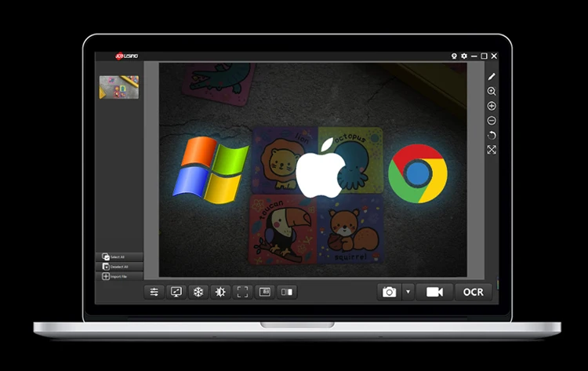Rotate the image with the rotate icon
Viewport: 588px width, 371px height.
(x=492, y=135)
